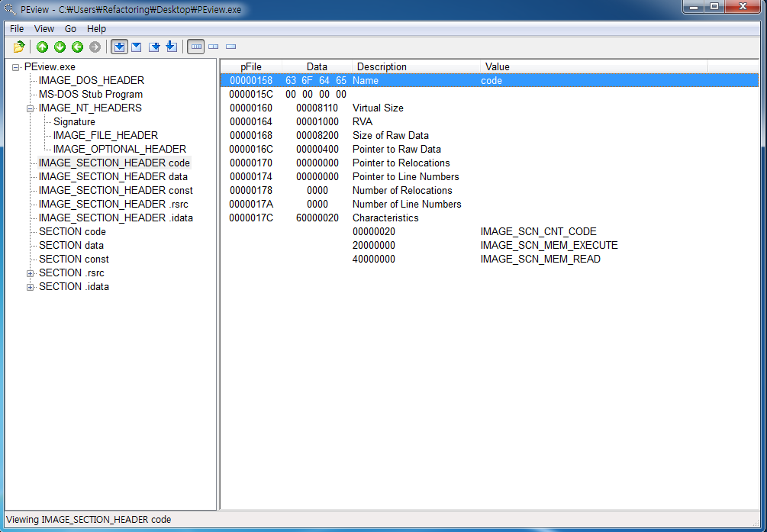Click the RVA row value 00001000
767x532 pixels.
pos(317,121)
